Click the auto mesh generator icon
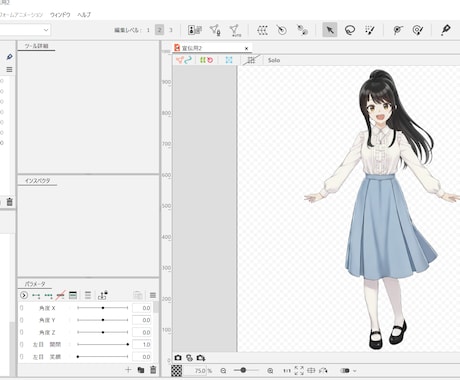Image resolution: width=460 pixels, height=380 pixels. (x=235, y=30)
